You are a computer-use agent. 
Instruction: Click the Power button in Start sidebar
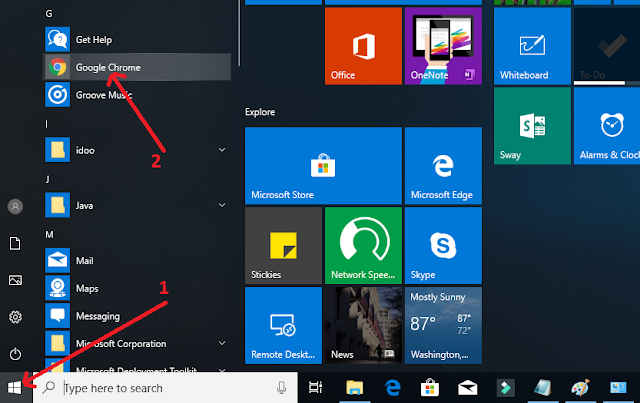pos(15,354)
